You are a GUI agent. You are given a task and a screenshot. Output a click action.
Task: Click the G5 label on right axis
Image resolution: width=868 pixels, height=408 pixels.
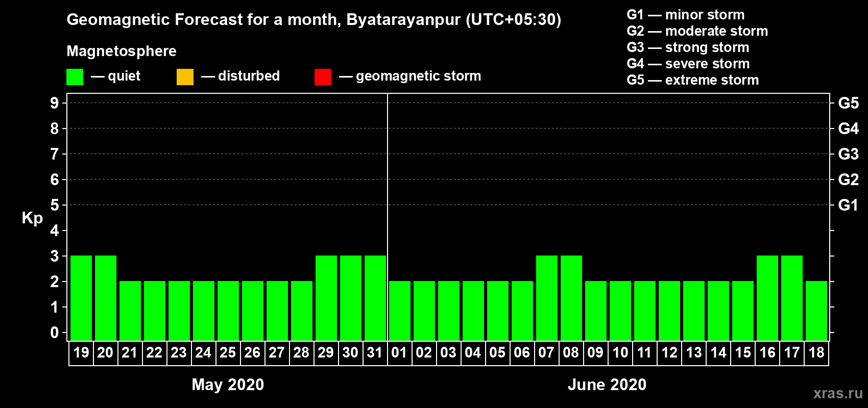[849, 103]
